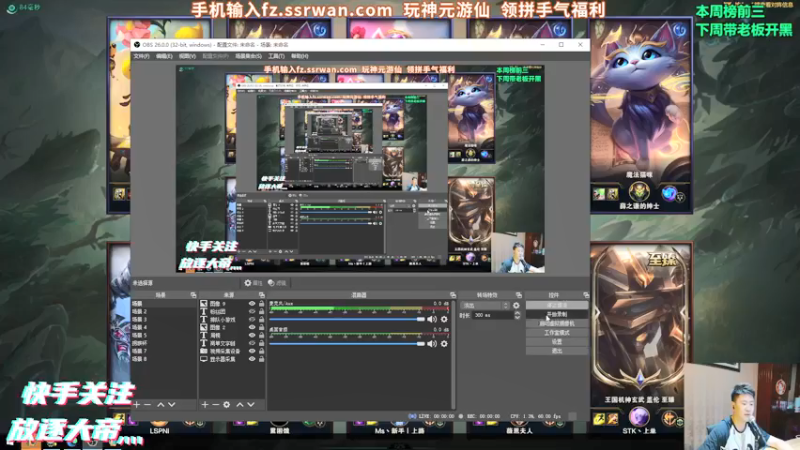
Task: Decrease transition duration with down arrow
Action: [517, 317]
